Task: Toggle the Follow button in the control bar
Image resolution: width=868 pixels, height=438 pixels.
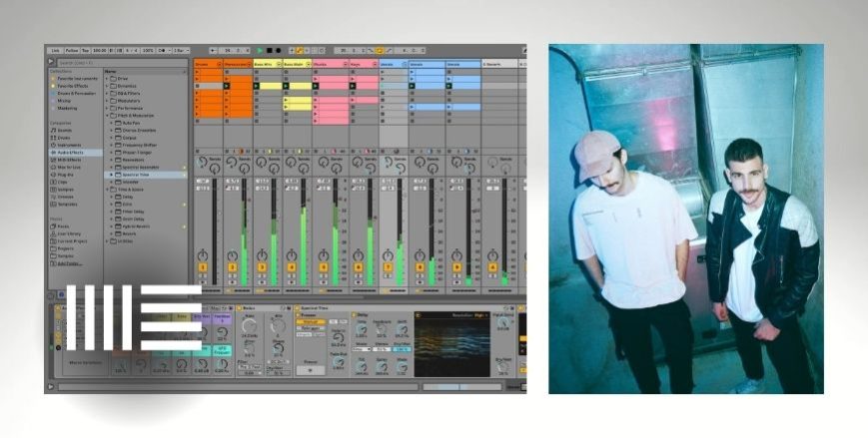Action: 72,50
